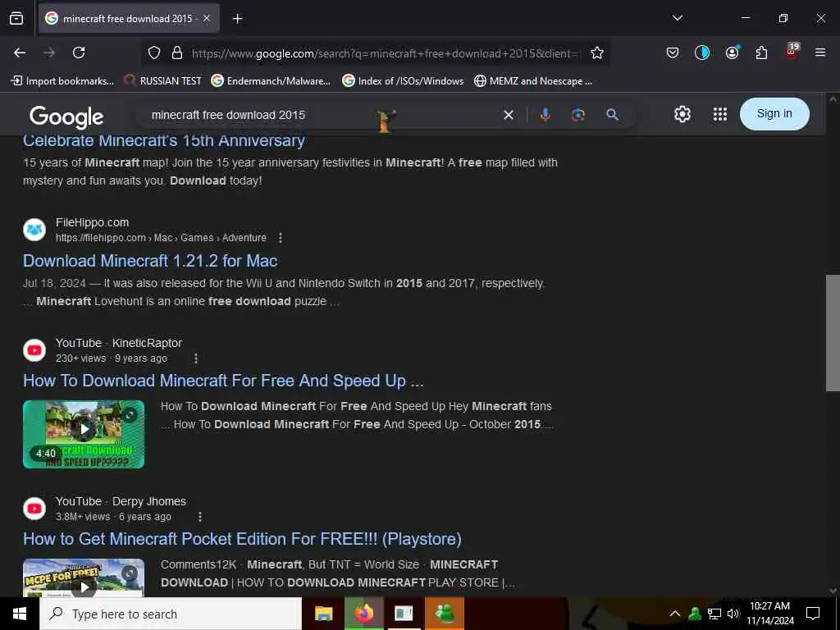This screenshot has height=630, width=840.
Task: Open Google quick settings gear
Action: coord(682,114)
